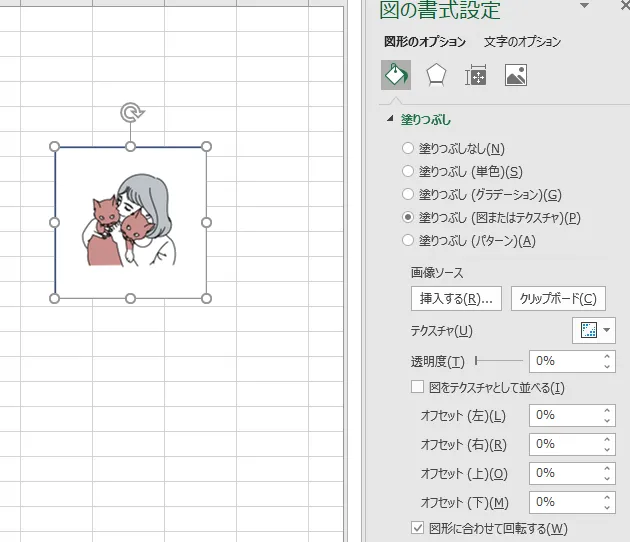The image size is (630, 542).
Task: Decrease オフセット (右) with down spinner
Action: pos(607,449)
